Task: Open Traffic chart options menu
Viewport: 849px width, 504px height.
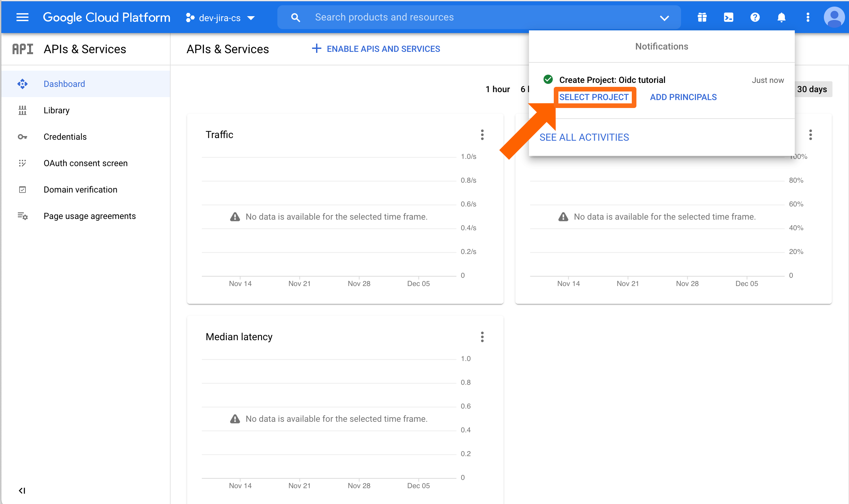Action: 482,135
